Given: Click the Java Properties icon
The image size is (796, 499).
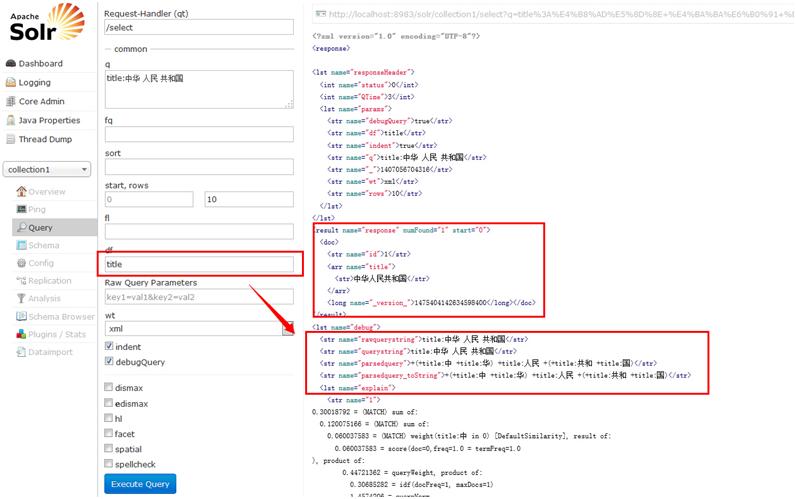Looking at the screenshot, I should (11, 120).
